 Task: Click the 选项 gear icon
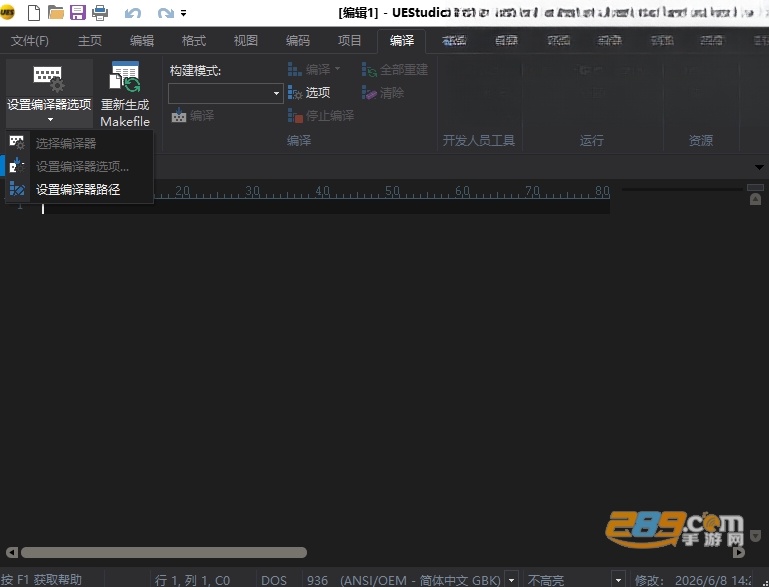click(x=295, y=93)
